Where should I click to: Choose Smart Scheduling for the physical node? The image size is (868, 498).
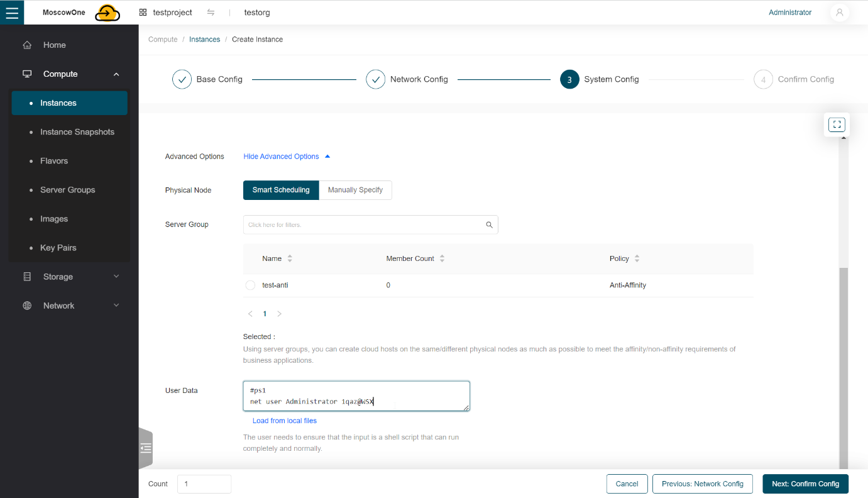(281, 190)
